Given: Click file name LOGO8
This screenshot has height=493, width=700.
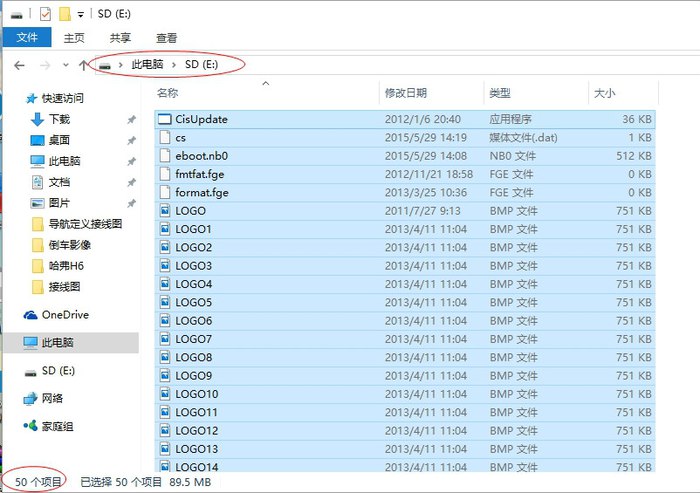Looking at the screenshot, I should (x=194, y=357).
